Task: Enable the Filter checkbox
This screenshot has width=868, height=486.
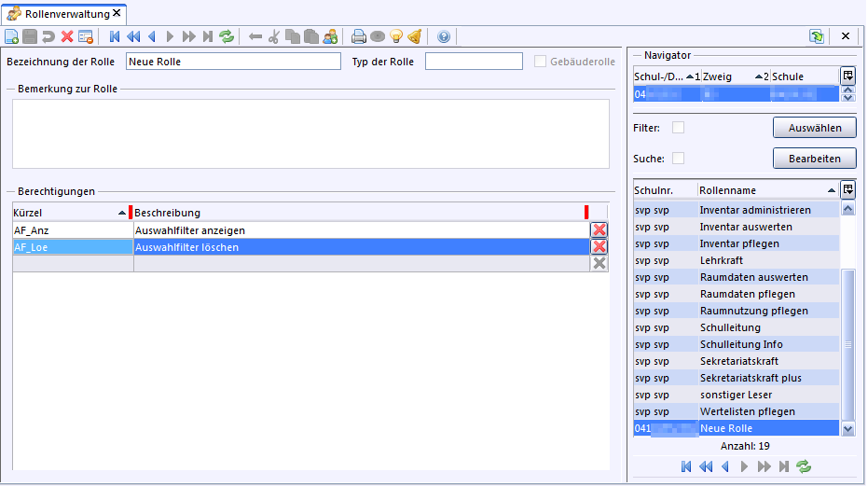Action: [x=679, y=128]
